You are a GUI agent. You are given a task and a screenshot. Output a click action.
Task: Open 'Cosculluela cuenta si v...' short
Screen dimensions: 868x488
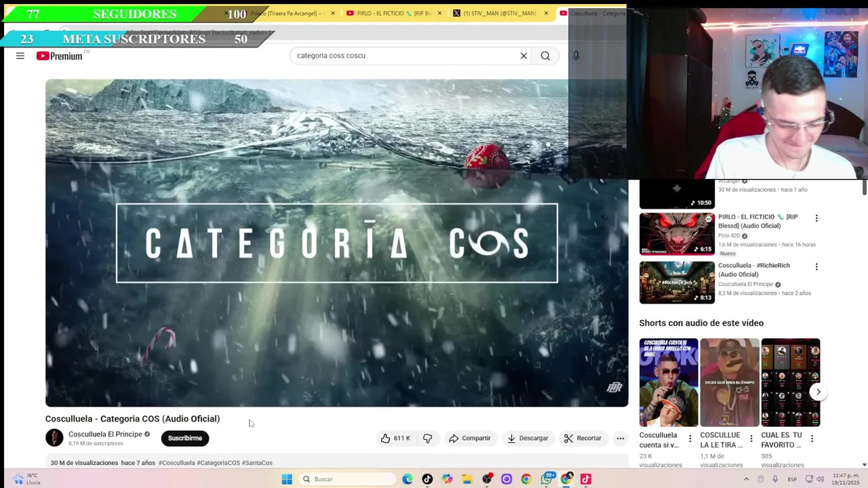[669, 383]
